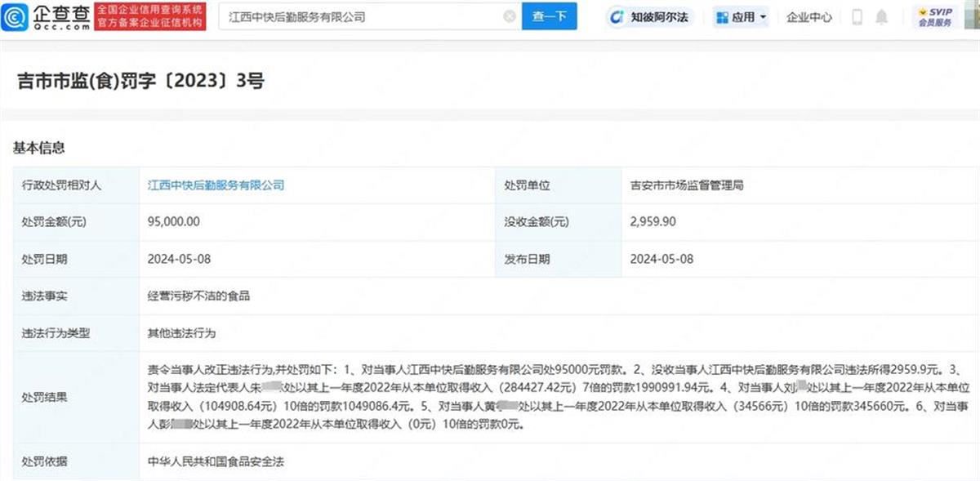
Task: Open the mobile app phone icon
Action: (x=857, y=16)
